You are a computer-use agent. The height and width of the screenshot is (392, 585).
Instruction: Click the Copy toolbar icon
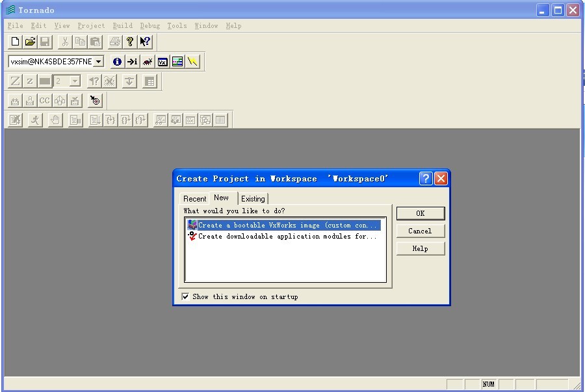[80, 42]
